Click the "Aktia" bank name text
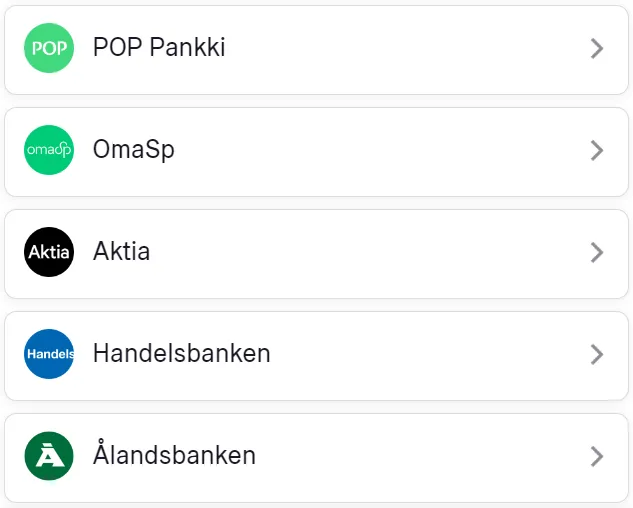 point(121,252)
